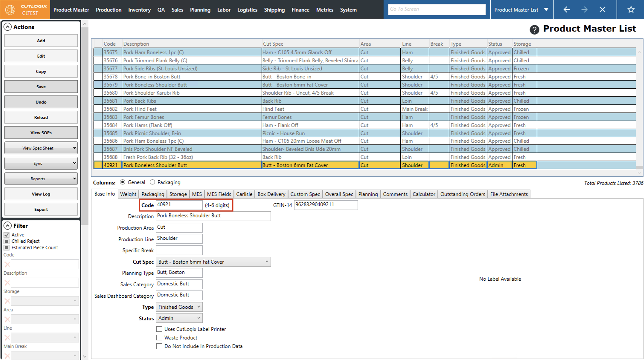644x360 pixels.
Task: Open the Inventory menu
Action: 139,10
